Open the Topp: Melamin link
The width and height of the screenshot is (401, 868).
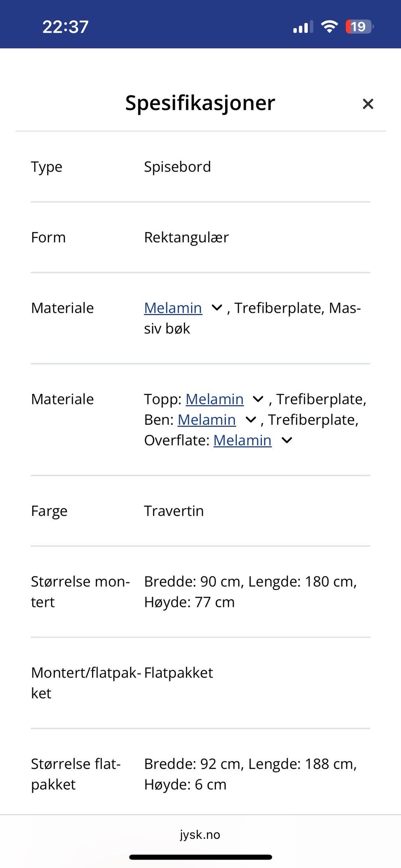(x=214, y=399)
